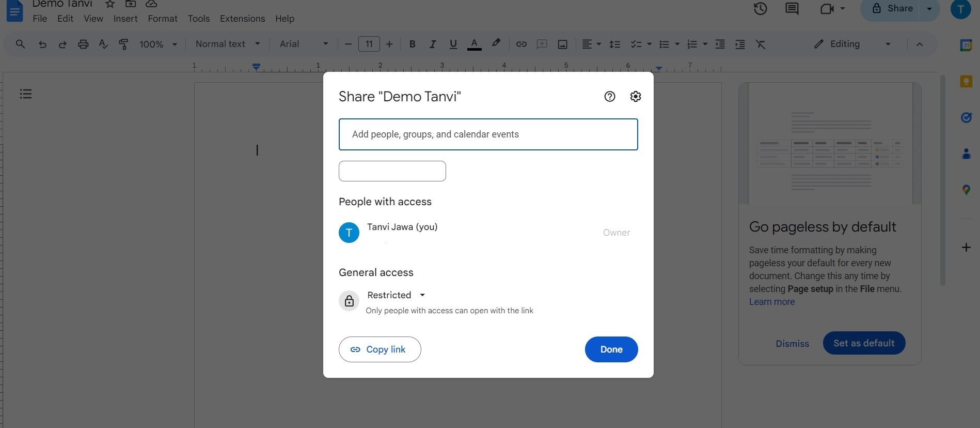
Task: Undo the last action
Action: [x=42, y=44]
